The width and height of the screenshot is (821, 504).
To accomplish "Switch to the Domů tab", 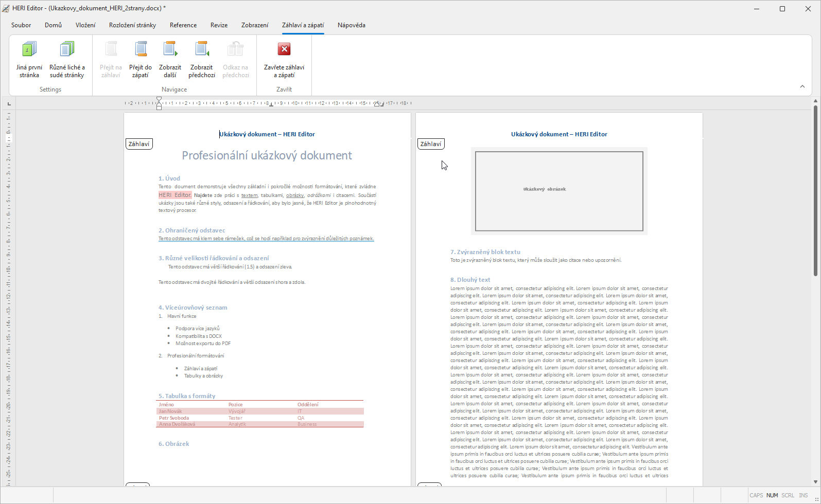I will click(53, 25).
